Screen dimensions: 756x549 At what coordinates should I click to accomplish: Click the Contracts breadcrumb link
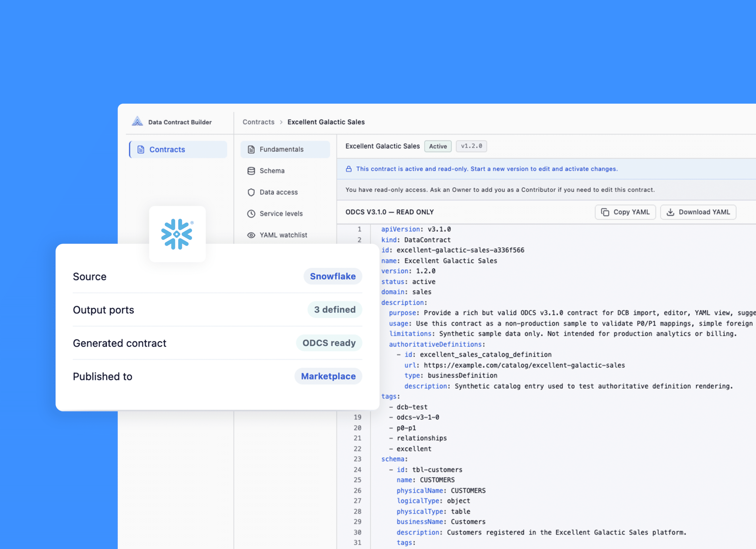[x=258, y=122]
